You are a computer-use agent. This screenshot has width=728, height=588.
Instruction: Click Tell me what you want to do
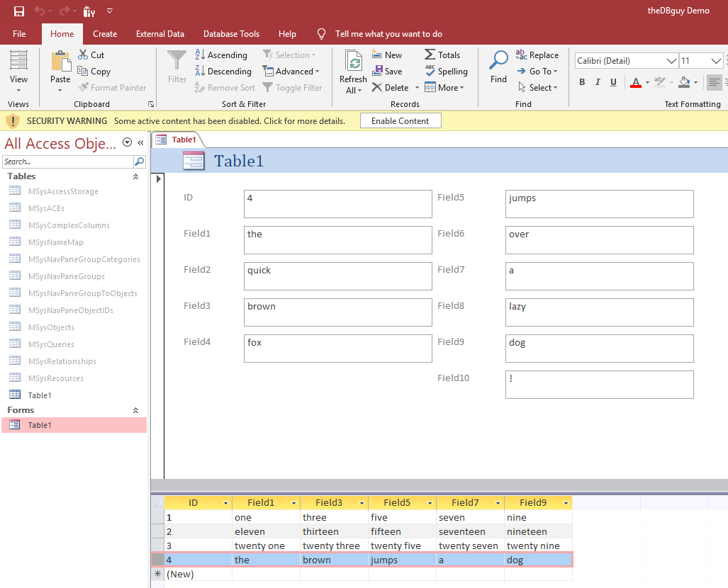(388, 34)
